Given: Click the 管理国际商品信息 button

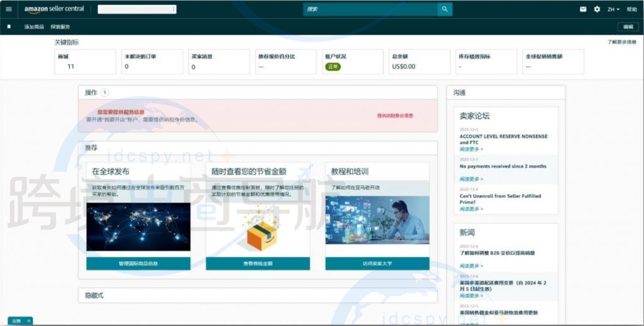Looking at the screenshot, I should [138, 264].
